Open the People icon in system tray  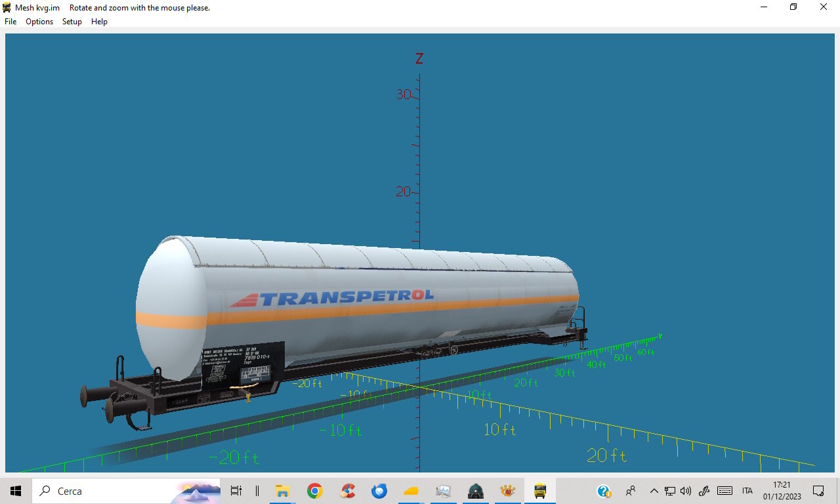[631, 491]
